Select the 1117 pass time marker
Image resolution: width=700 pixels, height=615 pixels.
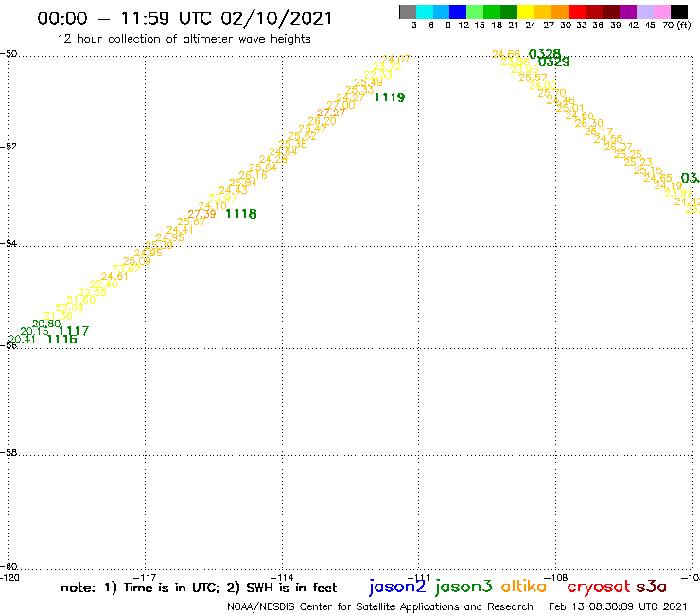[x=75, y=331]
